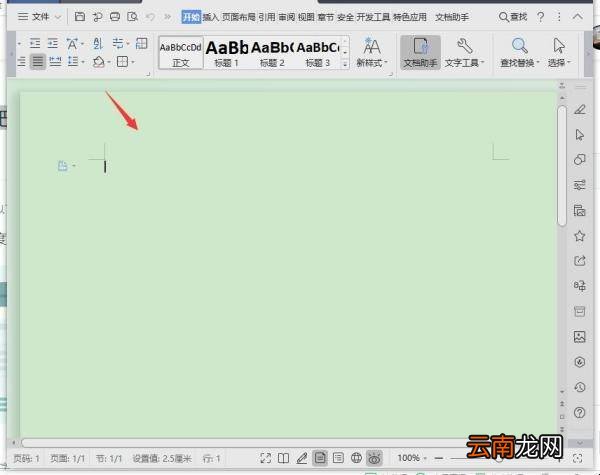Viewport: 600px width, 475px height.
Task: Toggle Eye protection mode in status bar
Action: (375, 458)
